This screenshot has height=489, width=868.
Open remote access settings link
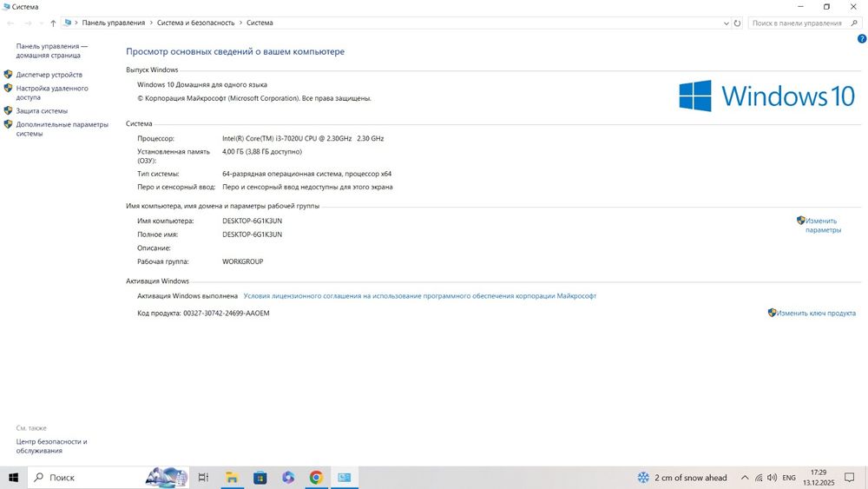52,92
